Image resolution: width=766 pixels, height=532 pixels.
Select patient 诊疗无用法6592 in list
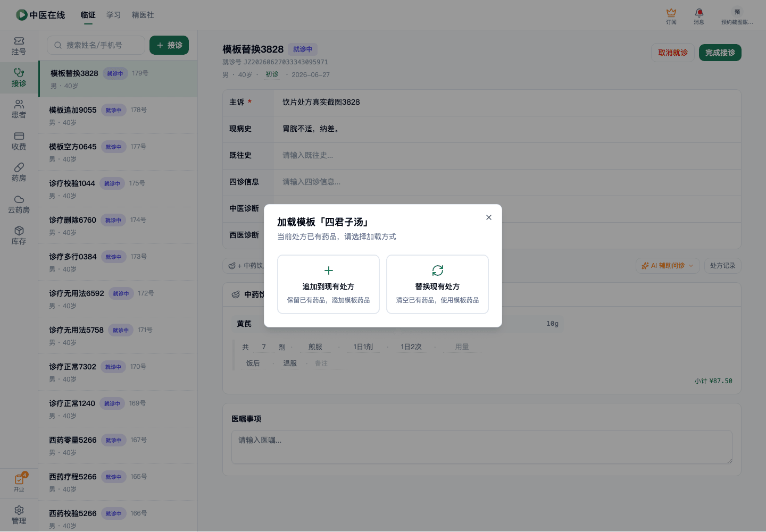[118, 299]
